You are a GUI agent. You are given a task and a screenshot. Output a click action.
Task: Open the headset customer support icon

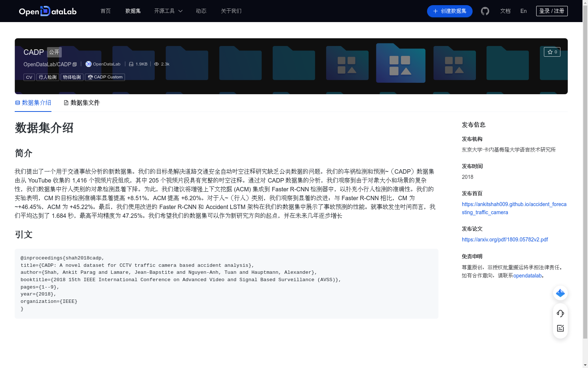[x=560, y=314]
